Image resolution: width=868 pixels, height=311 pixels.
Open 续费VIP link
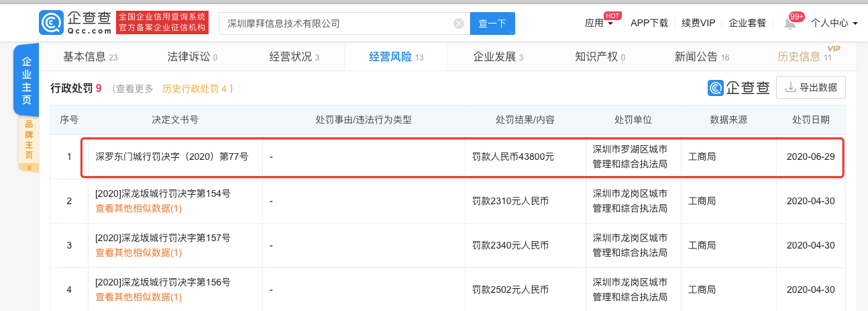coord(698,23)
